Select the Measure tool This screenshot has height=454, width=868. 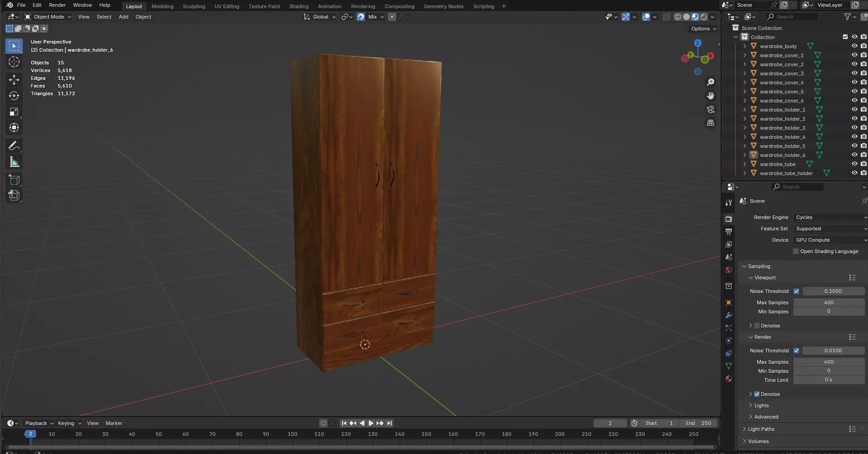14,162
